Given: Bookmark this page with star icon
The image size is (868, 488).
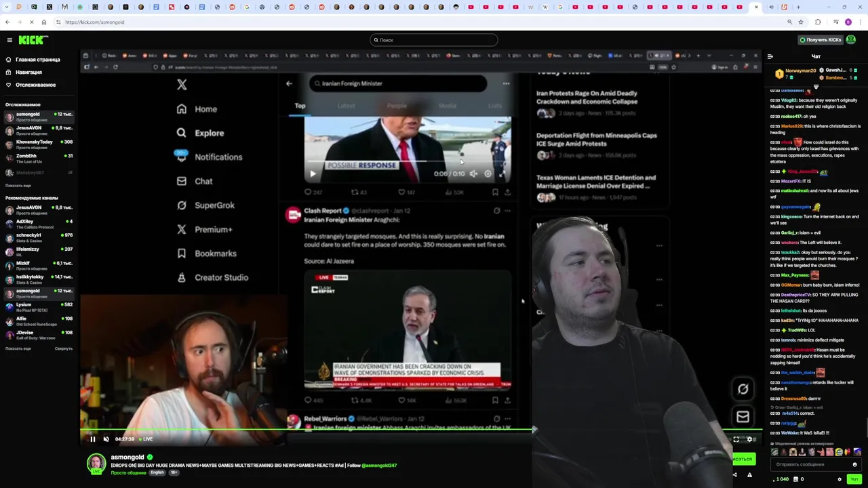Looking at the screenshot, I should [x=801, y=22].
